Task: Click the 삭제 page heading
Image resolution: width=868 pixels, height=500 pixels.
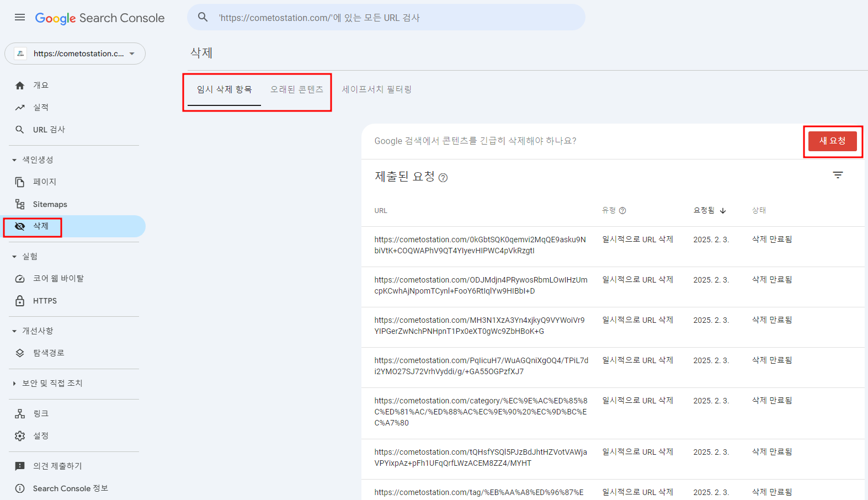Action: (x=201, y=53)
